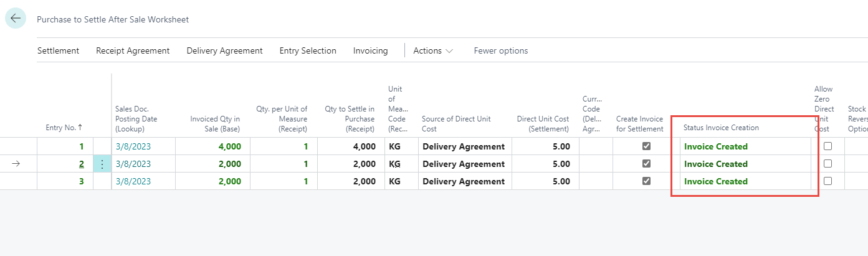Toggle Create Invoice for Settlement in row 1
Viewport: 868px width, 256px height.
646,146
